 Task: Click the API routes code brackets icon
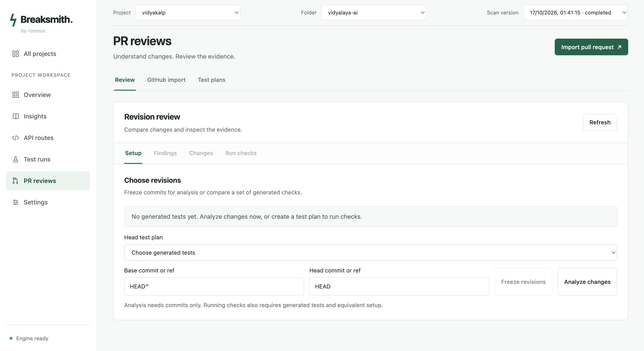tap(16, 138)
